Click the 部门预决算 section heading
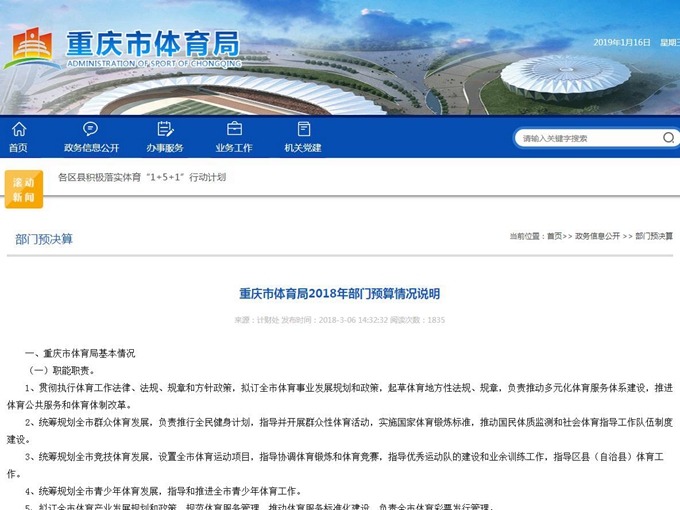This screenshot has width=680, height=510. coord(44,239)
